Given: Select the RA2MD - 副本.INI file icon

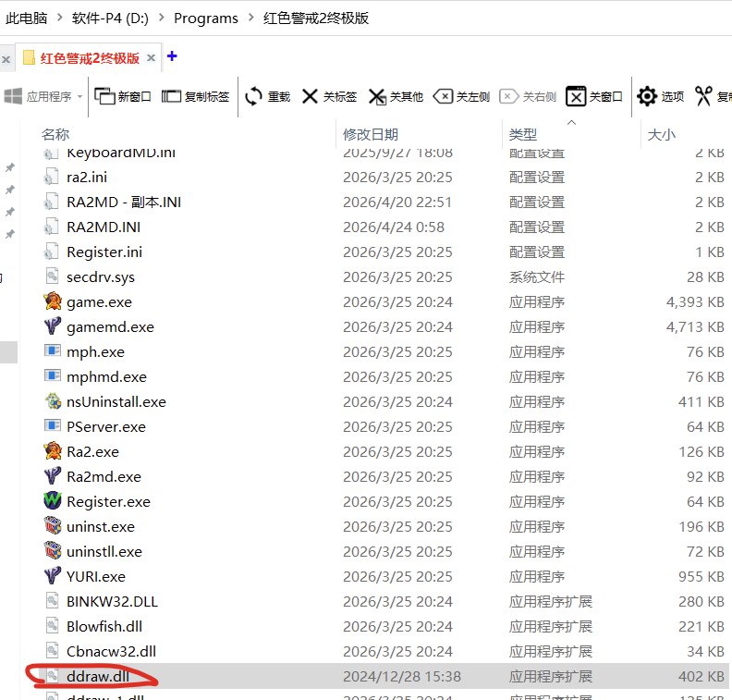Looking at the screenshot, I should [x=52, y=202].
